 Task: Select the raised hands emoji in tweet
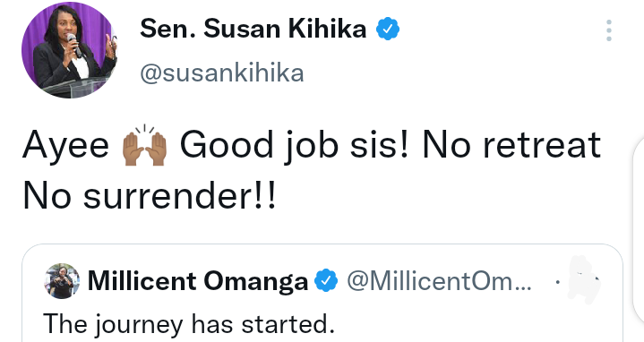tap(144, 145)
